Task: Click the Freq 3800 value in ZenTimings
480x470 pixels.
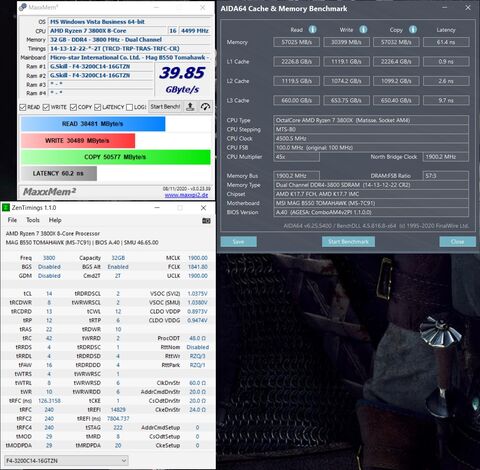Action: (49, 258)
